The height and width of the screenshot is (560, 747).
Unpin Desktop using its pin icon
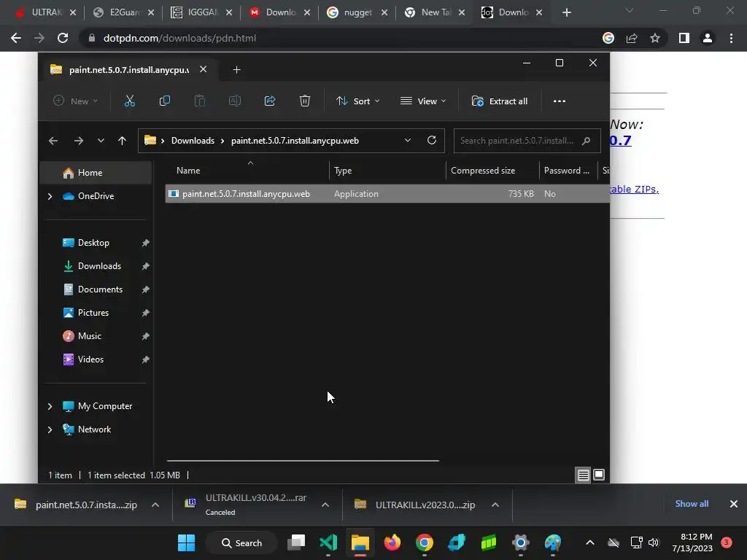(145, 243)
